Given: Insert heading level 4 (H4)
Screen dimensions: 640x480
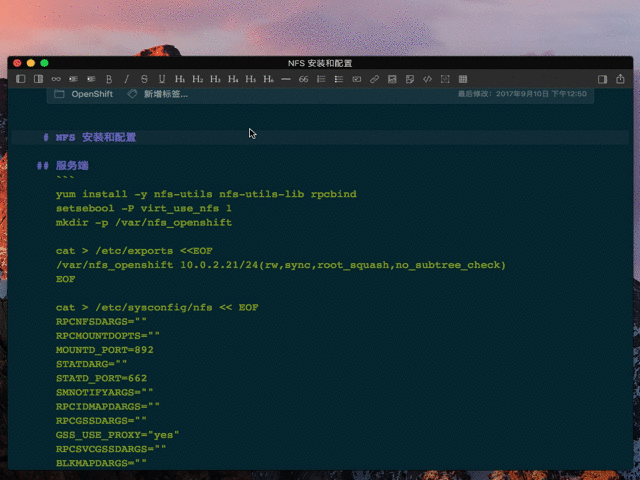Looking at the screenshot, I should pos(233,79).
